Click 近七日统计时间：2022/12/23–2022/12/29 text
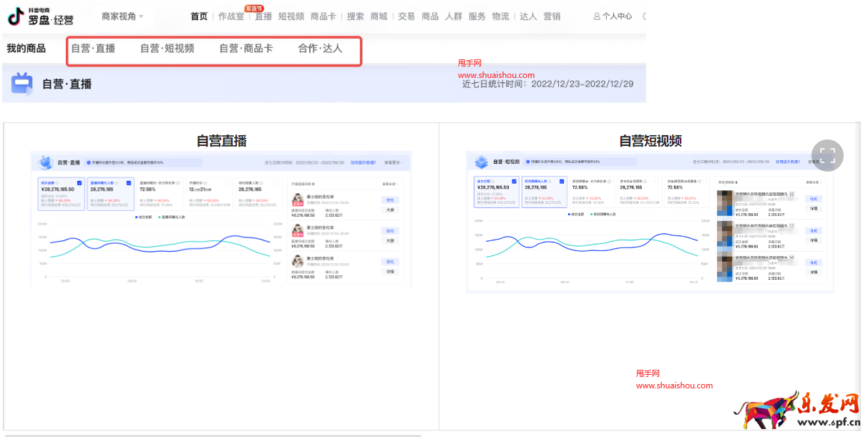Viewport: 868px width, 437px height. [x=547, y=84]
